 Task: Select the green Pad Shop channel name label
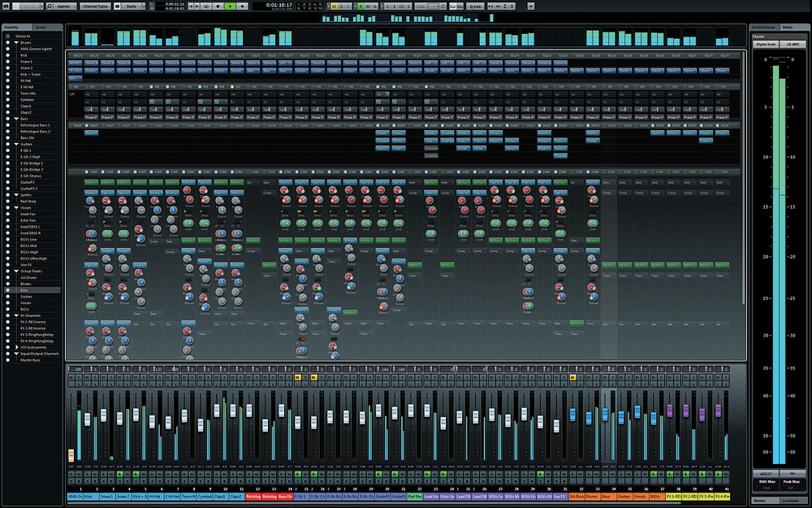pos(415,497)
